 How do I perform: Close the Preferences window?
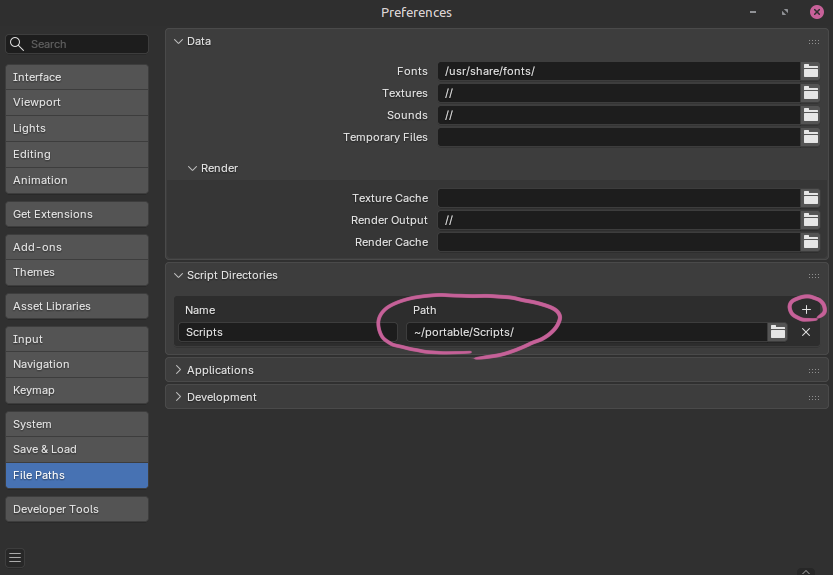click(x=817, y=12)
